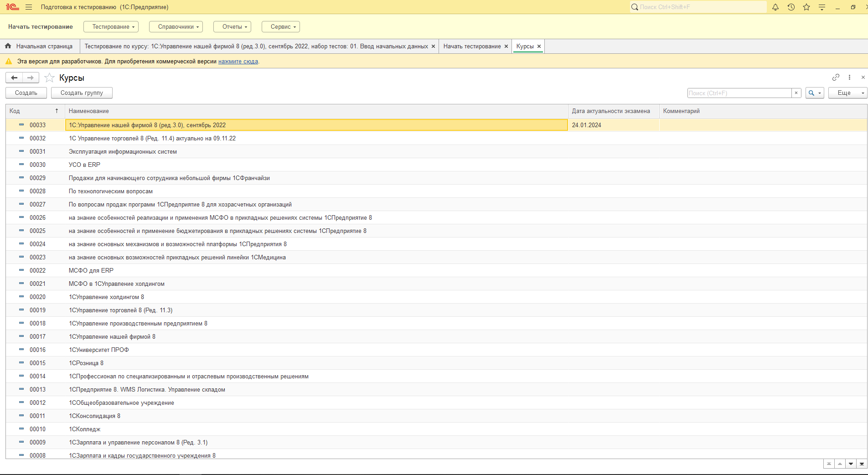Viewport: 868px width, 475px height.
Task: Go back with left arrow button
Action: 14,78
